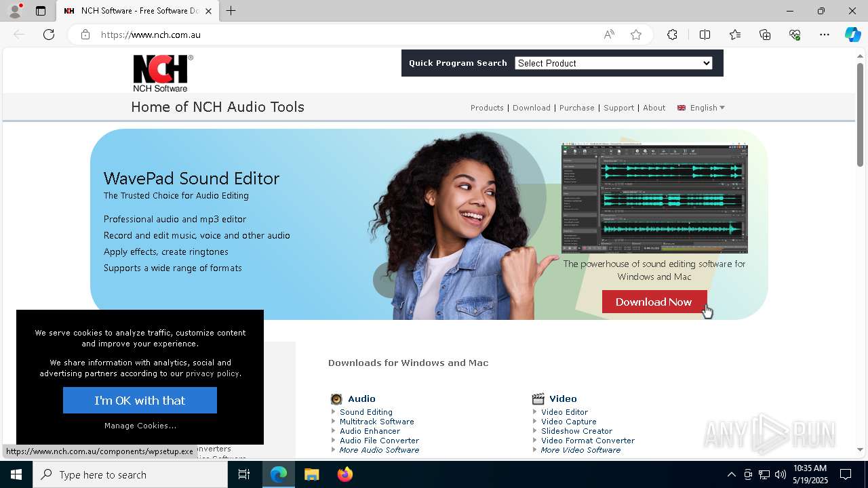Click the browser back arrow
Image resolution: width=868 pixels, height=488 pixels.
click(x=19, y=35)
